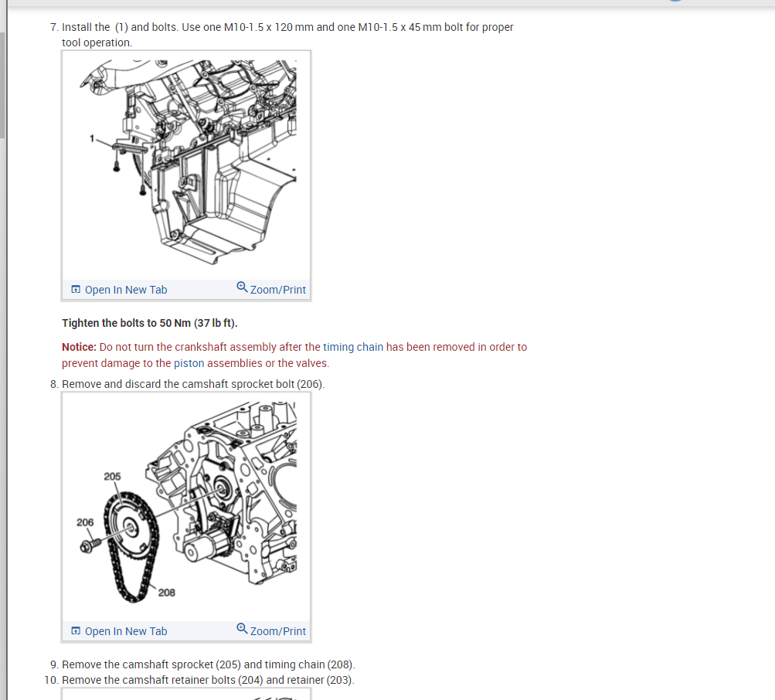
Task: Click the '208' callout in the camshaft sprocket diagram
Action: 167,593
